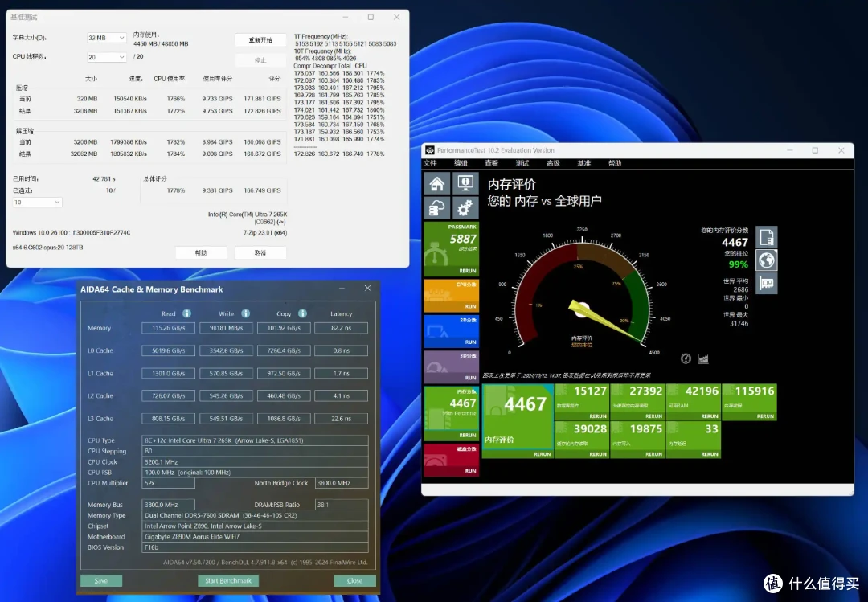Click the BIOS Version F16b field
Viewport: 868px width, 602px height.
(x=256, y=547)
